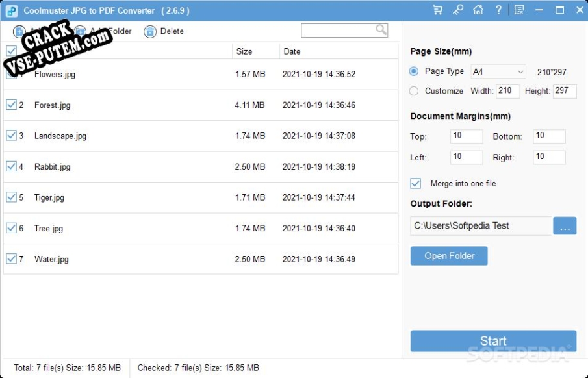Image resolution: width=588 pixels, height=378 pixels.
Task: Sort by the Date column header
Action: (x=292, y=51)
